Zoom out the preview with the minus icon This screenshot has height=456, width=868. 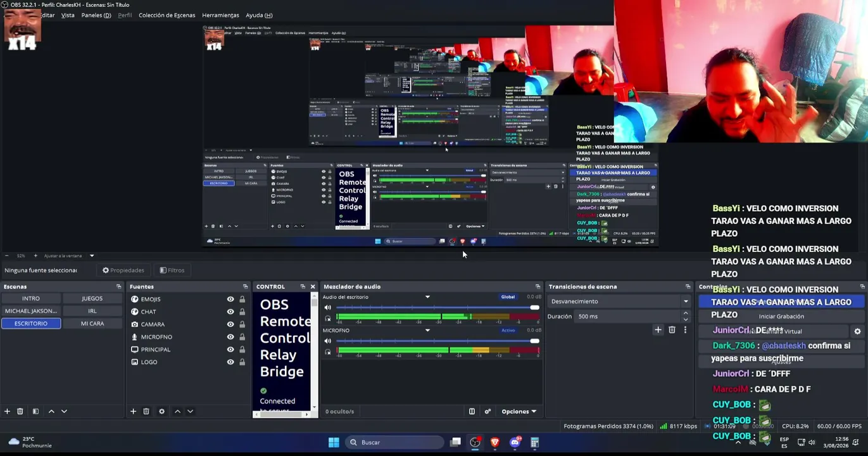(x=6, y=255)
